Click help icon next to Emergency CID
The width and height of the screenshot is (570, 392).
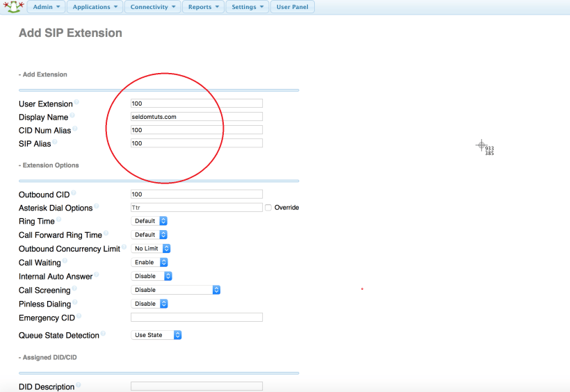(78, 316)
